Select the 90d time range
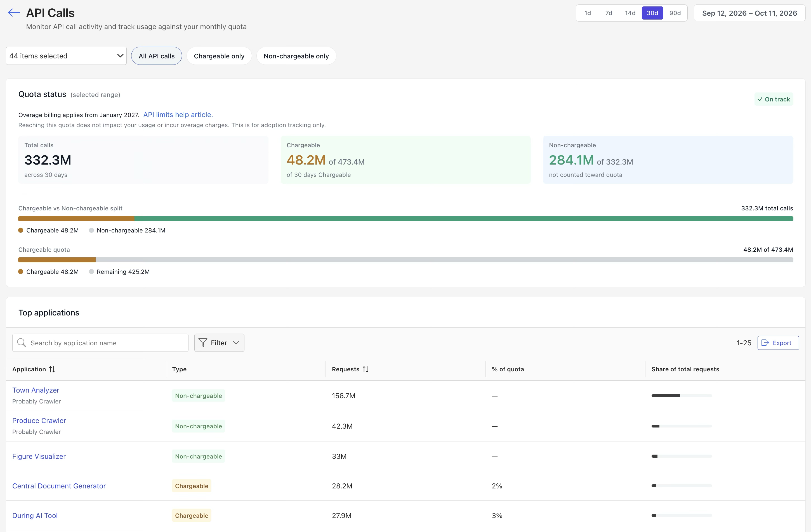The width and height of the screenshot is (811, 532). tap(675, 13)
